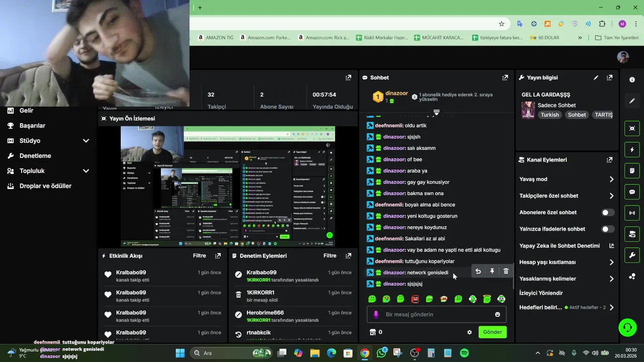The height and width of the screenshot is (362, 644).
Task: Click the info icon in the right sidebar
Action: tap(632, 79)
